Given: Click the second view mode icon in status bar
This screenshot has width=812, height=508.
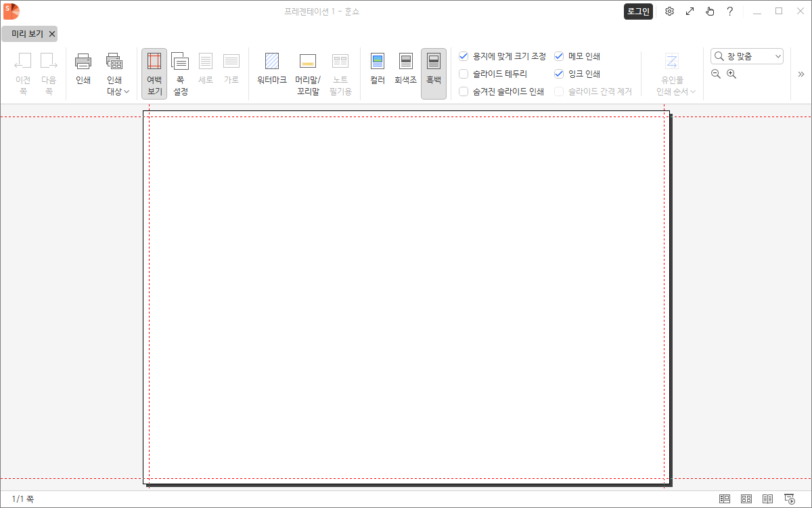Looking at the screenshot, I should (746, 499).
